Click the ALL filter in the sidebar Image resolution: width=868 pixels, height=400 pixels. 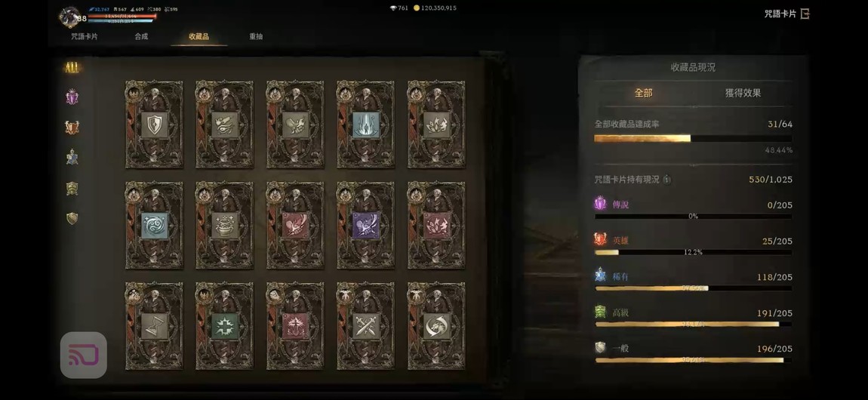click(72, 67)
